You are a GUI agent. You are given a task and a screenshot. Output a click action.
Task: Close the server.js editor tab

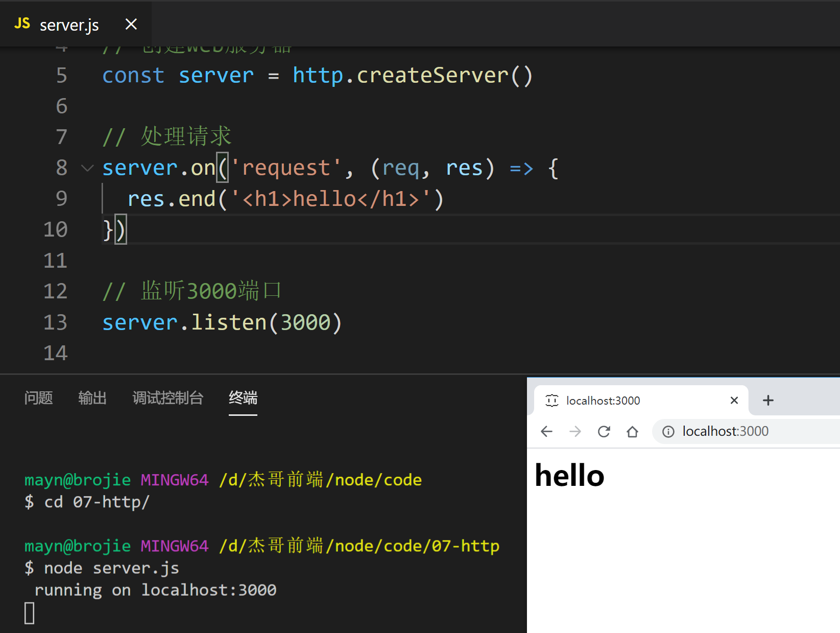(131, 24)
